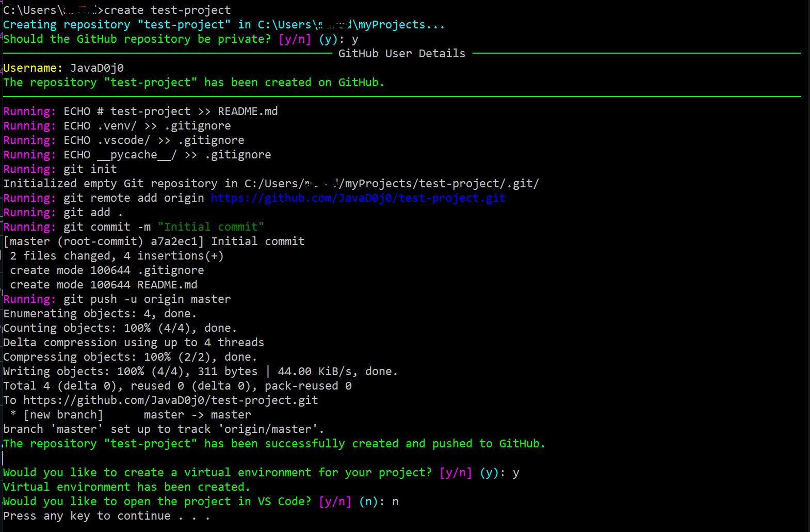Click 'Delta compression using up to 4 threads'
The image size is (810, 532).
click(134, 343)
